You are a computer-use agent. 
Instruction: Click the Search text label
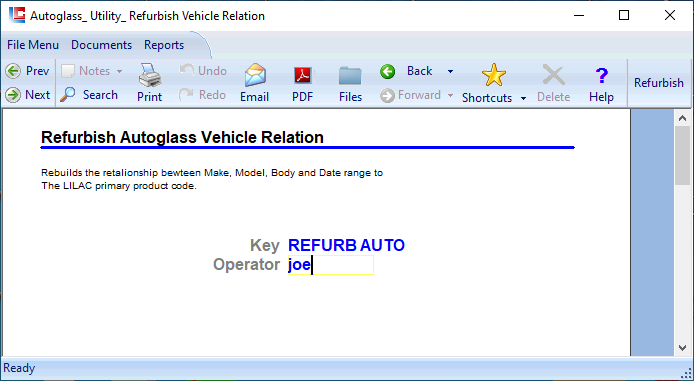[100, 95]
